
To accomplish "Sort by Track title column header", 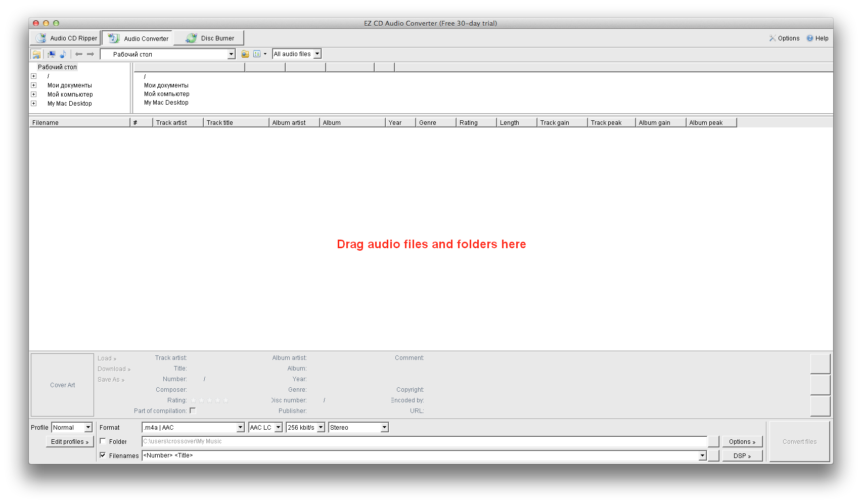I will pyautogui.click(x=236, y=123).
